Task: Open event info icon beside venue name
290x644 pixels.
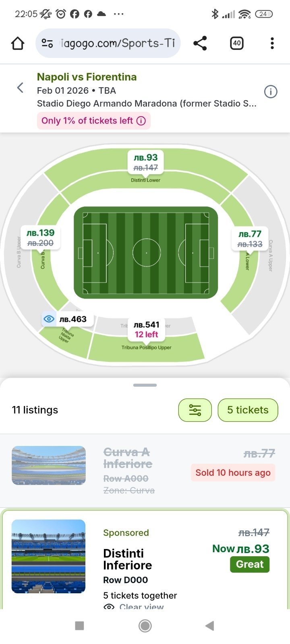Action: (x=270, y=92)
